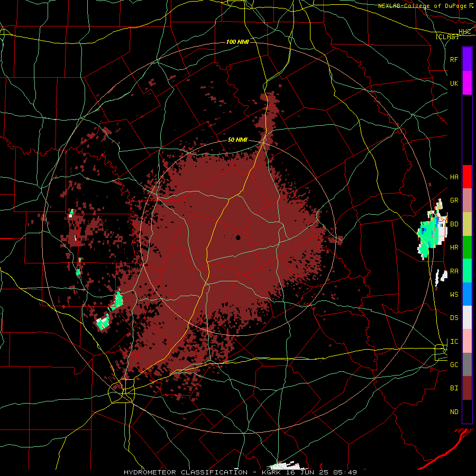Click the "UK" legend label
The height and width of the screenshot is (476, 476).
click(x=454, y=83)
